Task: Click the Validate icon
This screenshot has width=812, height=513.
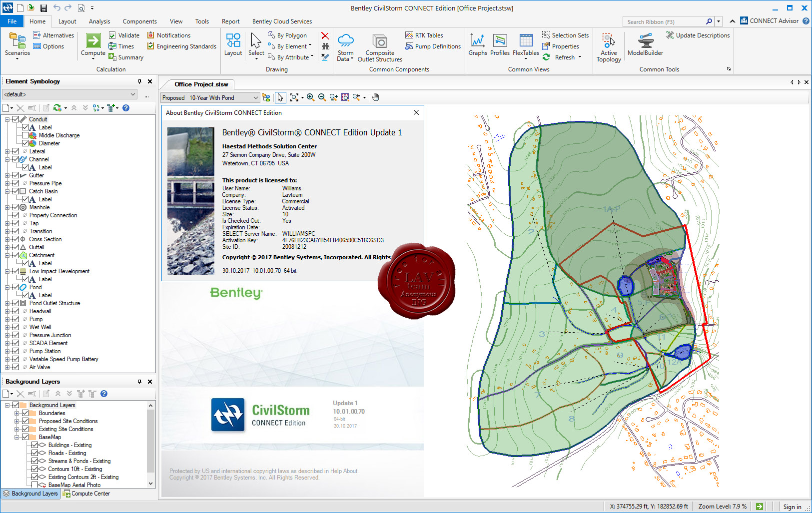Action: click(x=112, y=35)
